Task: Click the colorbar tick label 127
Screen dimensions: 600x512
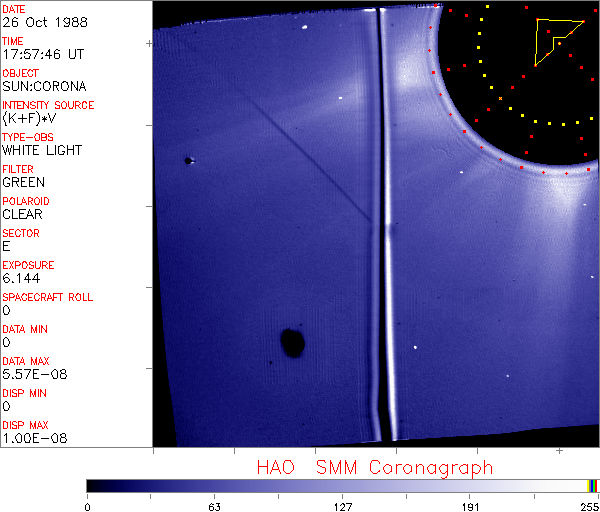Action: (x=342, y=507)
